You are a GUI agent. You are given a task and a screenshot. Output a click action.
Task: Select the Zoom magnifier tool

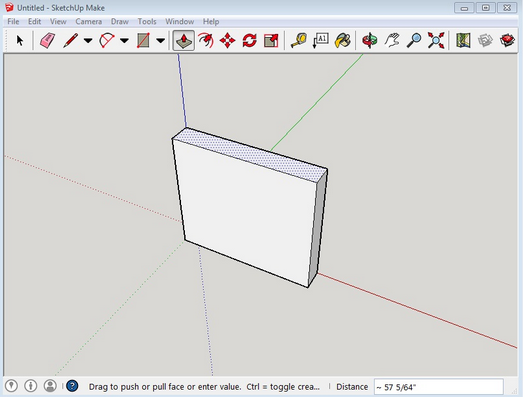pos(414,41)
